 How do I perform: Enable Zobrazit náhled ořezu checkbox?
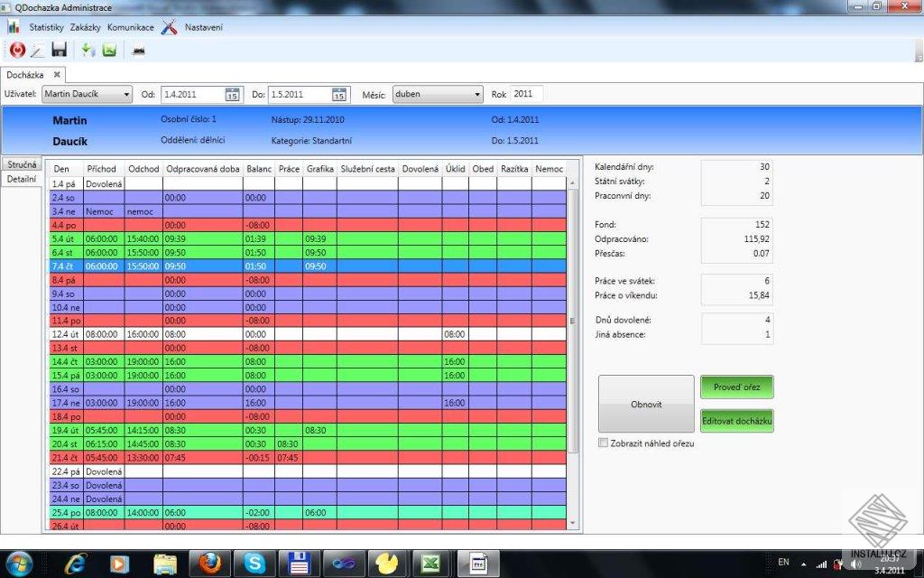click(603, 443)
